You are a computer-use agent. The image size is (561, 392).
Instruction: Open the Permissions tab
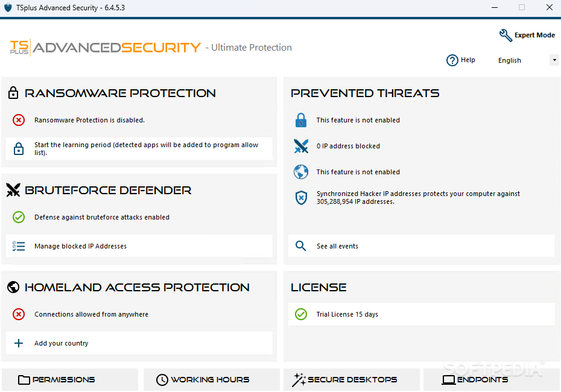(x=70, y=379)
